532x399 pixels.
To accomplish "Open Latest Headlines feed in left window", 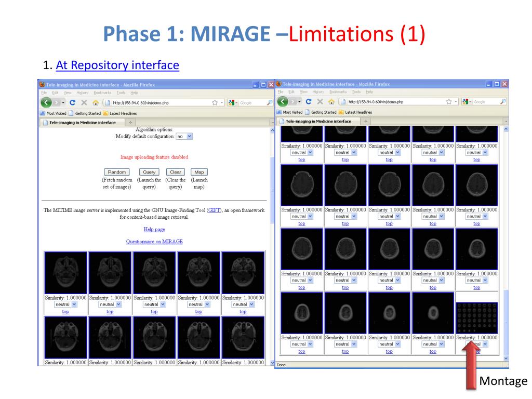I will coord(120,113).
